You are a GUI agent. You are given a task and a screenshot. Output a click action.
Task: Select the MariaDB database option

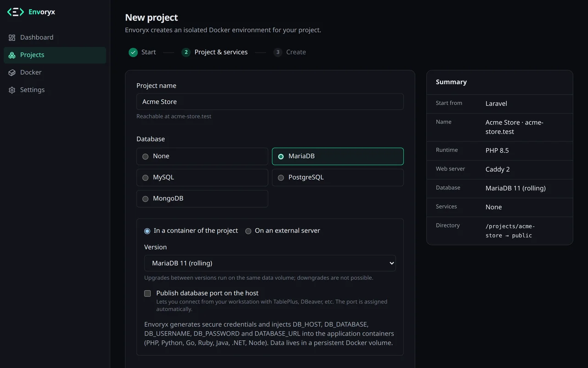pyautogui.click(x=338, y=156)
